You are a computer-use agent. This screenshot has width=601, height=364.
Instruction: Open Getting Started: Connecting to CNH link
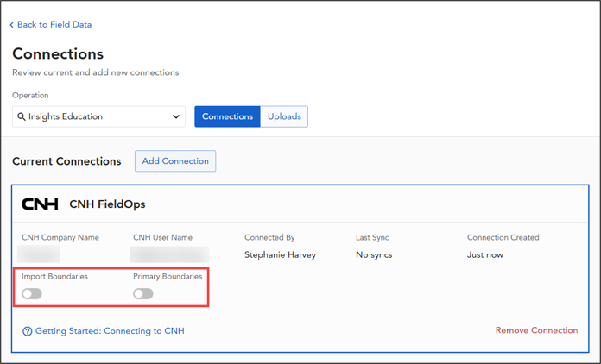point(110,330)
